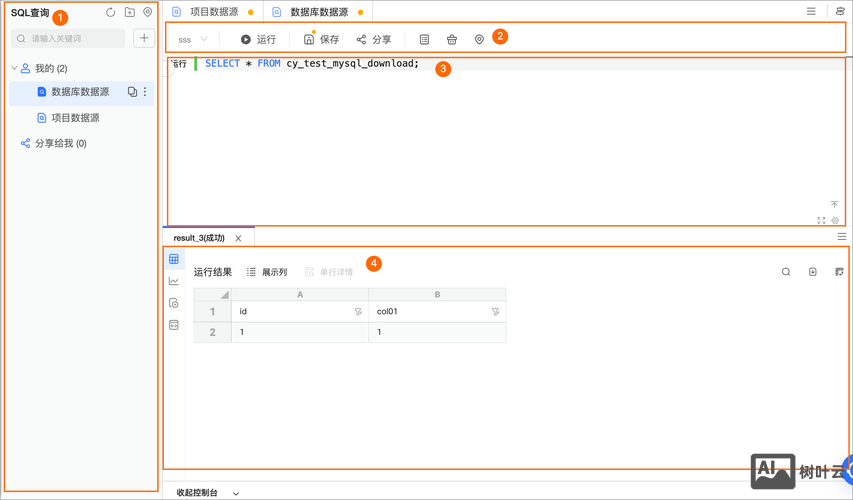Click the bottom results sidebar icon
The height and width of the screenshot is (500, 853).
[174, 325]
